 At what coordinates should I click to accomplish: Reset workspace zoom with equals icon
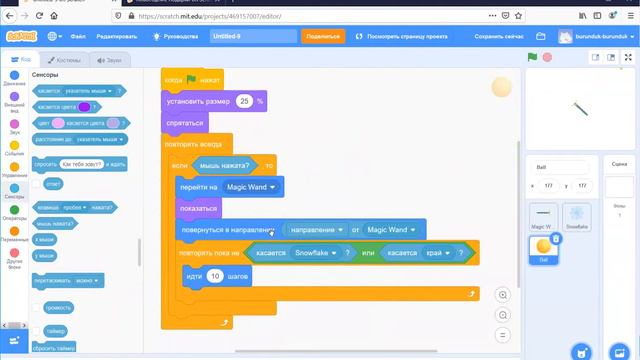tap(503, 335)
